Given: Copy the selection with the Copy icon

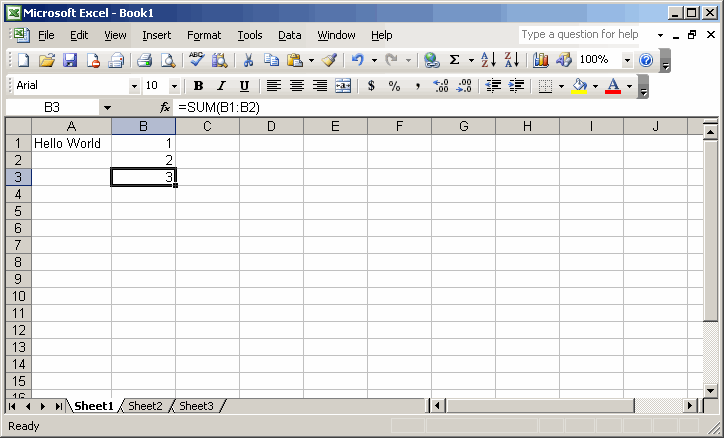Looking at the screenshot, I should pyautogui.click(x=271, y=60).
